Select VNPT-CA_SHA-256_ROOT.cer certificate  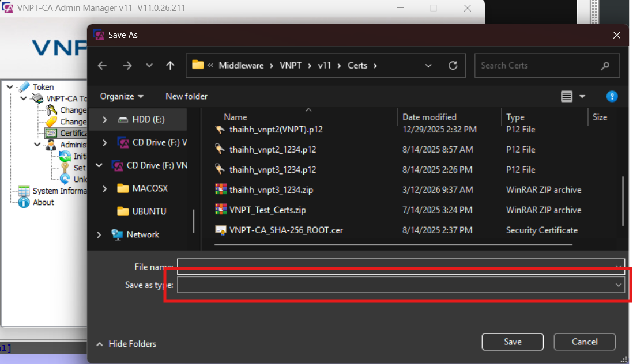pyautogui.click(x=286, y=230)
